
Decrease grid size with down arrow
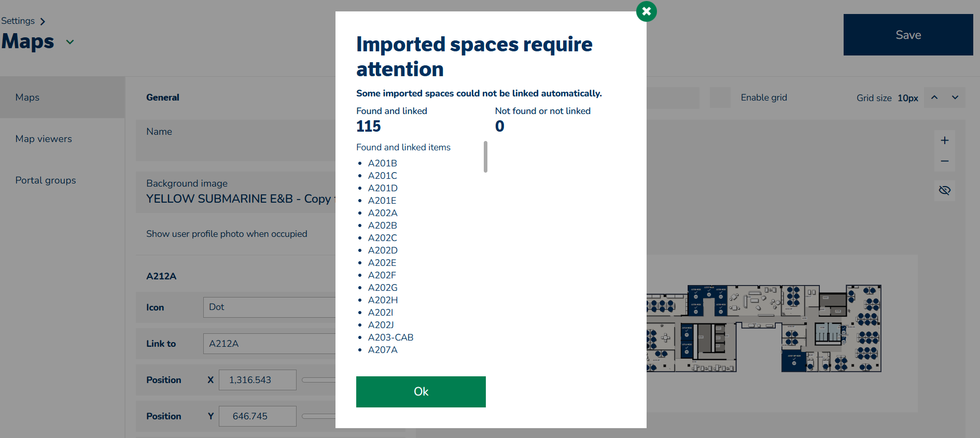955,97
